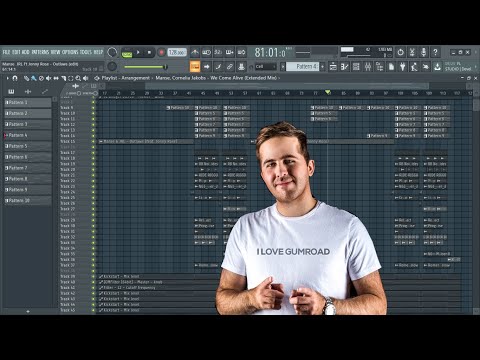This screenshot has width=480, height=360.
Task: Select the playlist Mute tool
Action: (x=48, y=78)
